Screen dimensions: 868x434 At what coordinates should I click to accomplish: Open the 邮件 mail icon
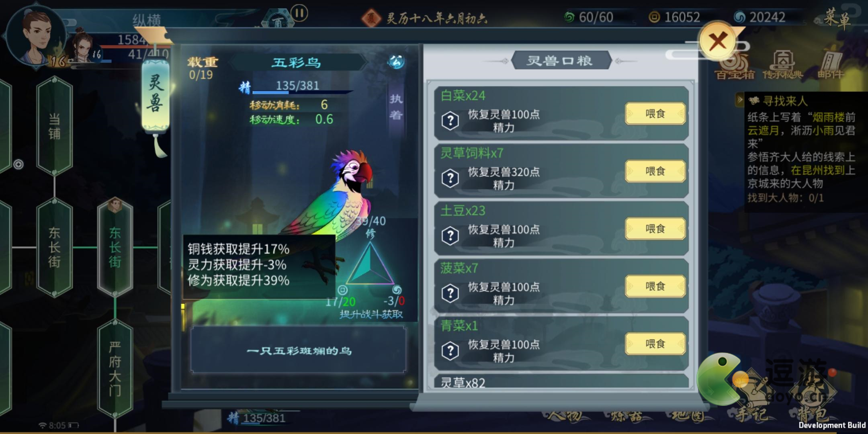831,65
